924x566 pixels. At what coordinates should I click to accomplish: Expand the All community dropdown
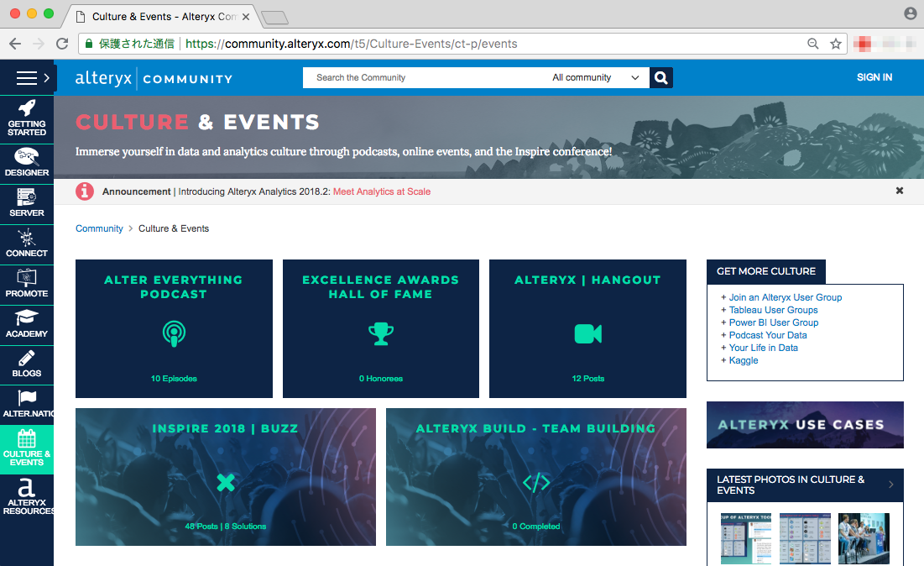pyautogui.click(x=595, y=78)
